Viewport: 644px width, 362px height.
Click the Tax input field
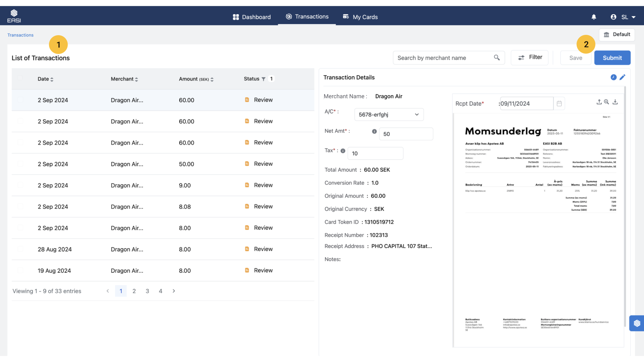pyautogui.click(x=375, y=153)
